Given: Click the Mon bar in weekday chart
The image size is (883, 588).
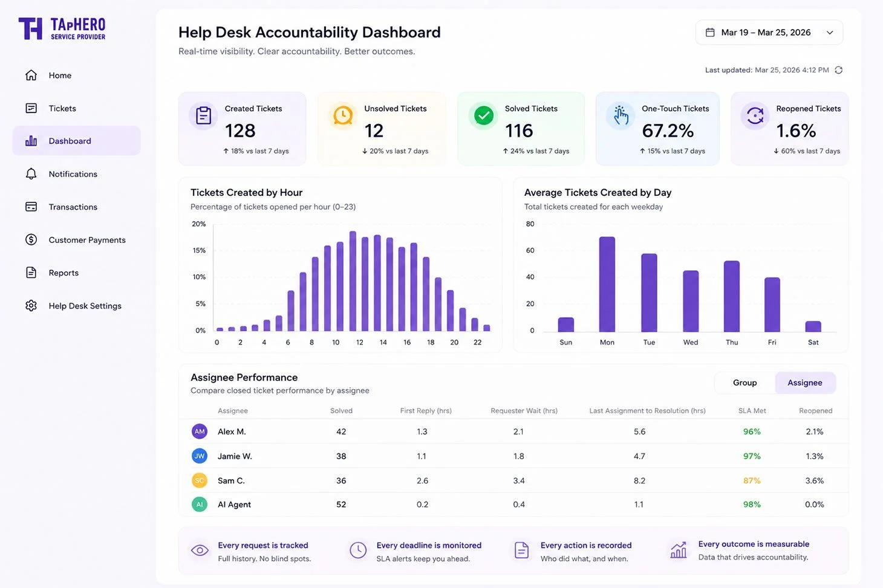Looking at the screenshot, I should pyautogui.click(x=607, y=284).
